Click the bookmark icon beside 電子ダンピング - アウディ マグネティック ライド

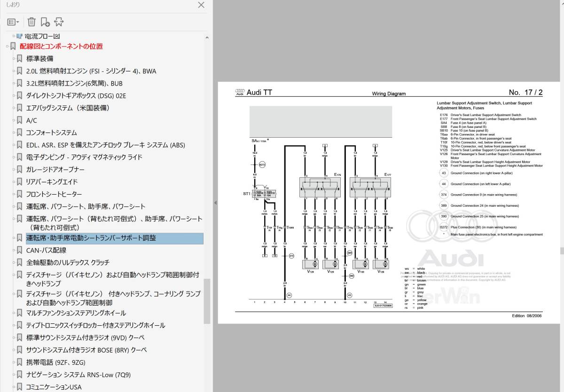coord(19,157)
